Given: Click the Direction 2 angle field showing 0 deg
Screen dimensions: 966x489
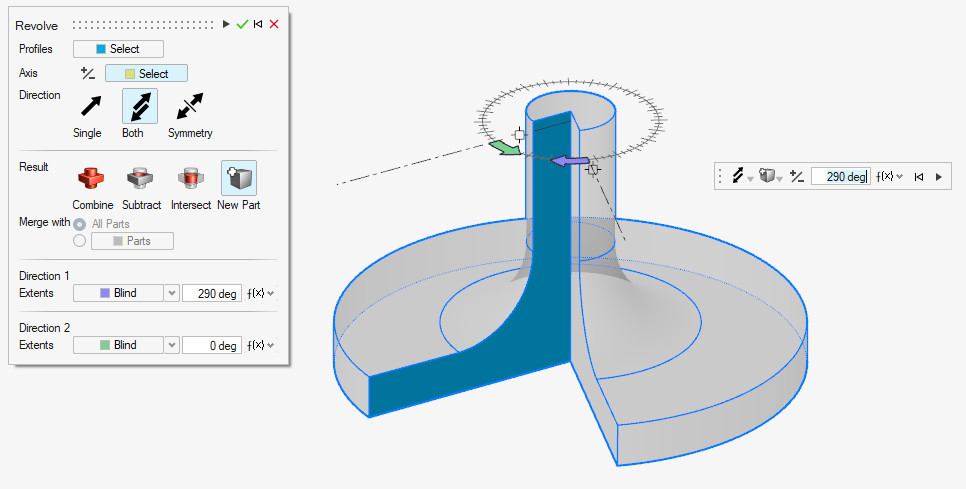Looking at the screenshot, I should pyautogui.click(x=212, y=345).
